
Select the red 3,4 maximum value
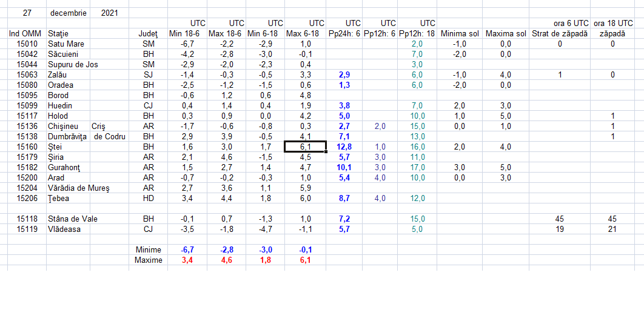(x=187, y=260)
